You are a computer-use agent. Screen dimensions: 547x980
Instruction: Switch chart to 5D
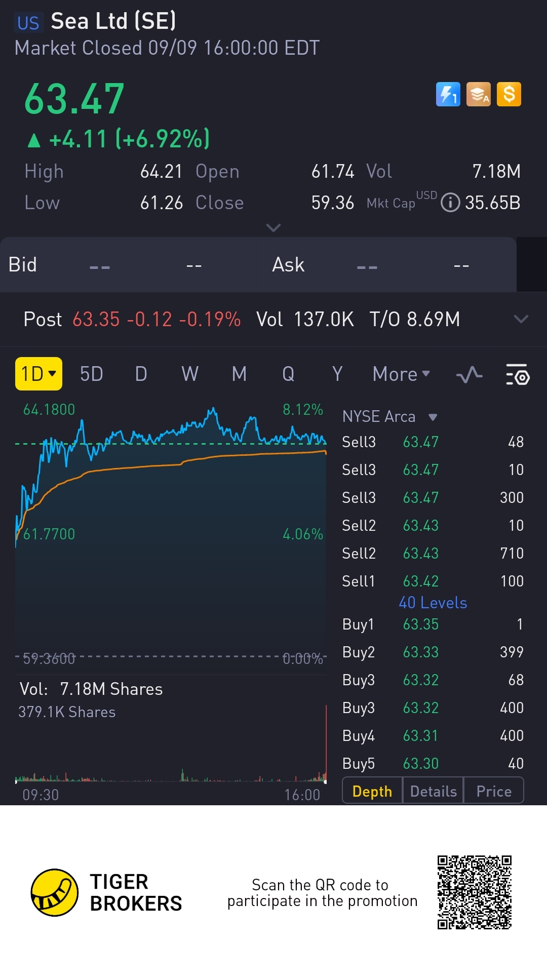[x=92, y=374]
